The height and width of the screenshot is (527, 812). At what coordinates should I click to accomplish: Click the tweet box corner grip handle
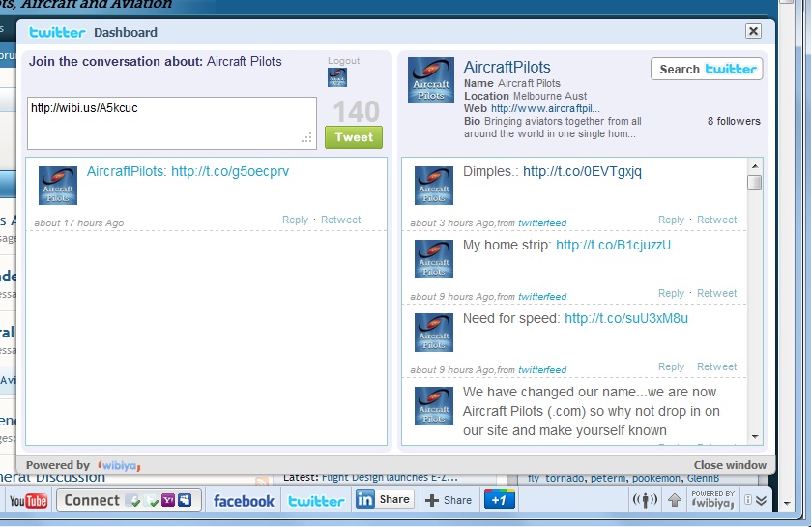tap(307, 138)
